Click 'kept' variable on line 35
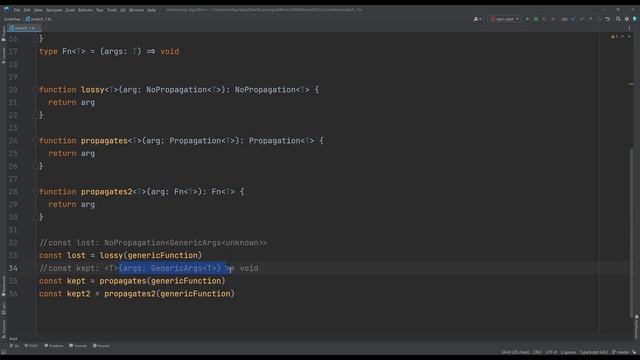Viewport: 640px width, 360px height. 76,281
